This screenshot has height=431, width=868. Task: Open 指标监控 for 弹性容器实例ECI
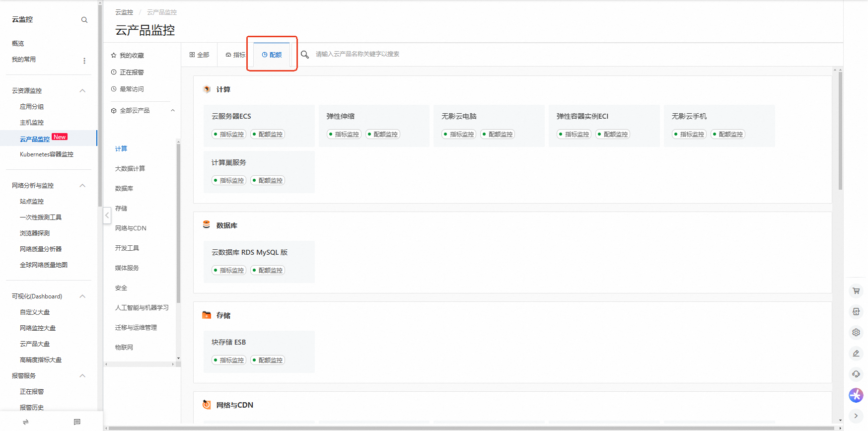[574, 134]
